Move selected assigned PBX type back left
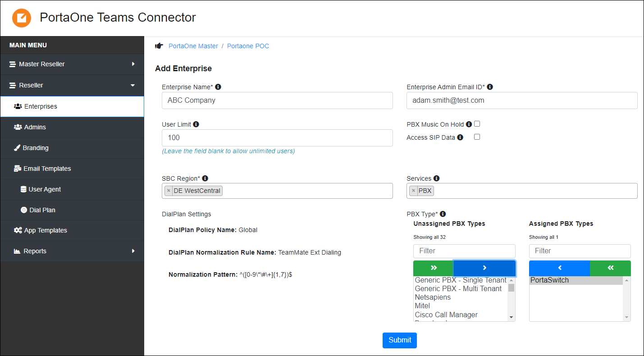 tap(560, 268)
